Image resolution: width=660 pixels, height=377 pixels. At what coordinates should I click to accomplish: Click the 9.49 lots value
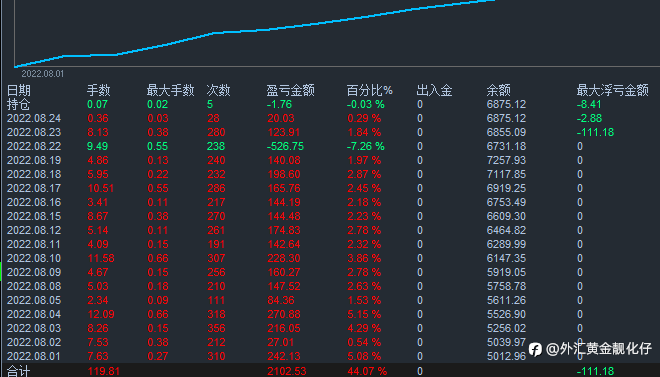coord(98,146)
